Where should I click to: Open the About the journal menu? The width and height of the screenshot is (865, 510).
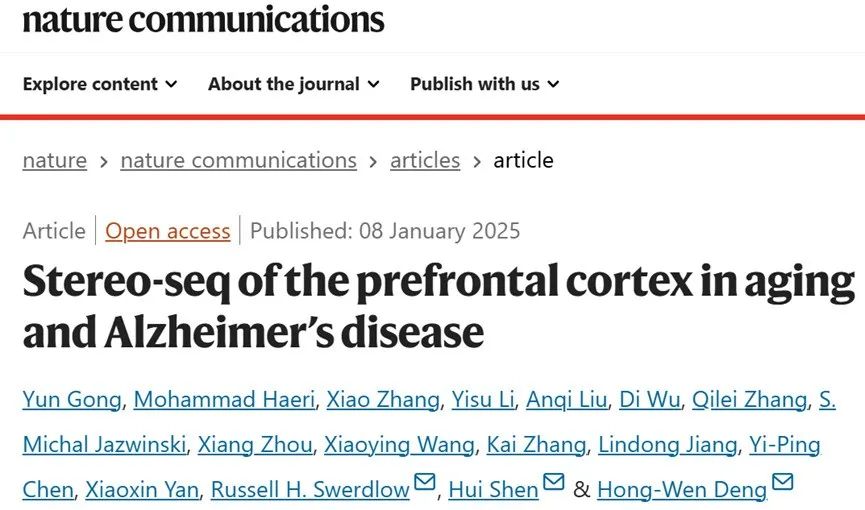(x=293, y=84)
